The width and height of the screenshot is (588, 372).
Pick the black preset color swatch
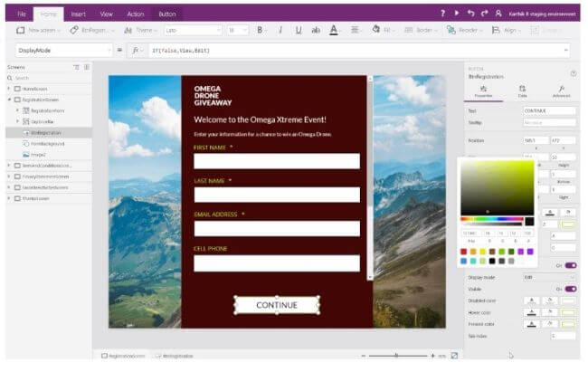click(x=492, y=261)
